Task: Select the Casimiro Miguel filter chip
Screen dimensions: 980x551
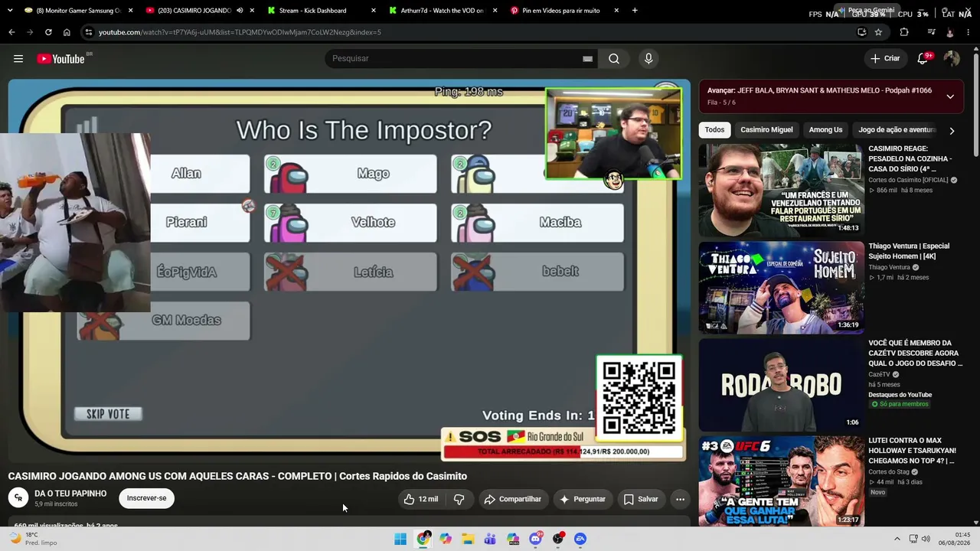Action: tap(766, 130)
